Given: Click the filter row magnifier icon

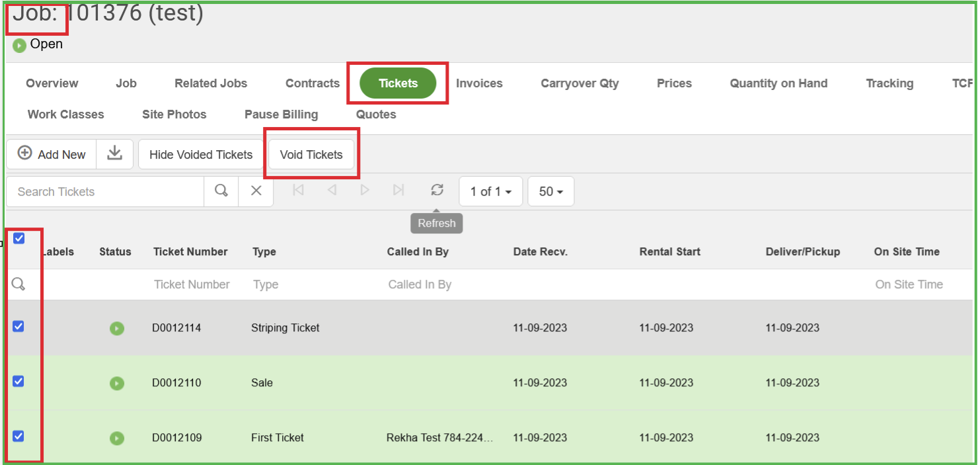Looking at the screenshot, I should [19, 284].
